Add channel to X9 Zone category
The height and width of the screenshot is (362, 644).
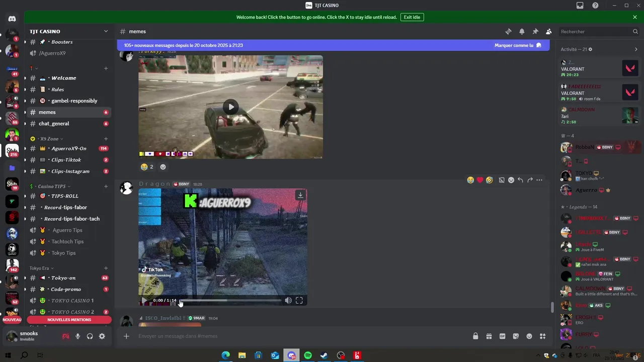pos(106,139)
